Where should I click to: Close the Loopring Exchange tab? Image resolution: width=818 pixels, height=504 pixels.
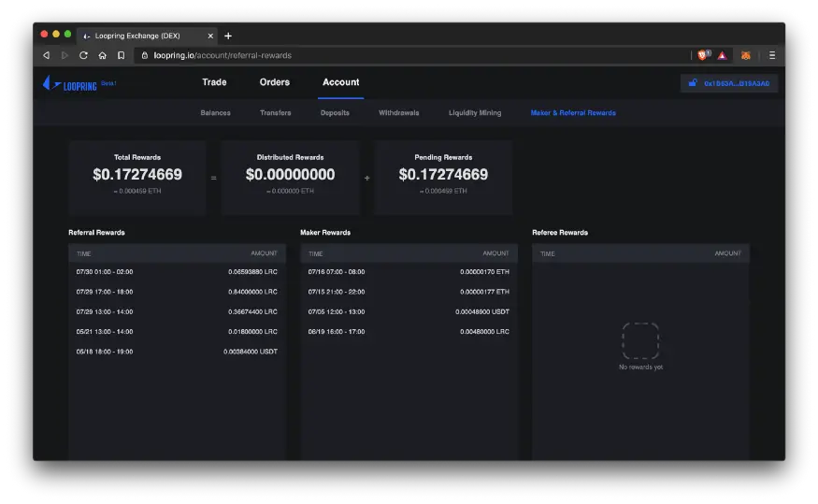point(210,36)
